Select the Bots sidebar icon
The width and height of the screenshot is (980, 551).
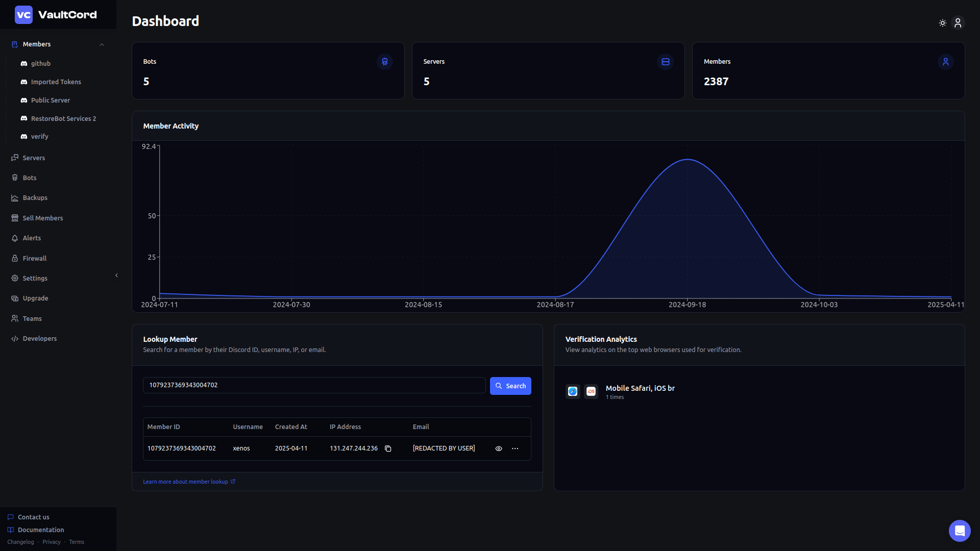coord(14,178)
